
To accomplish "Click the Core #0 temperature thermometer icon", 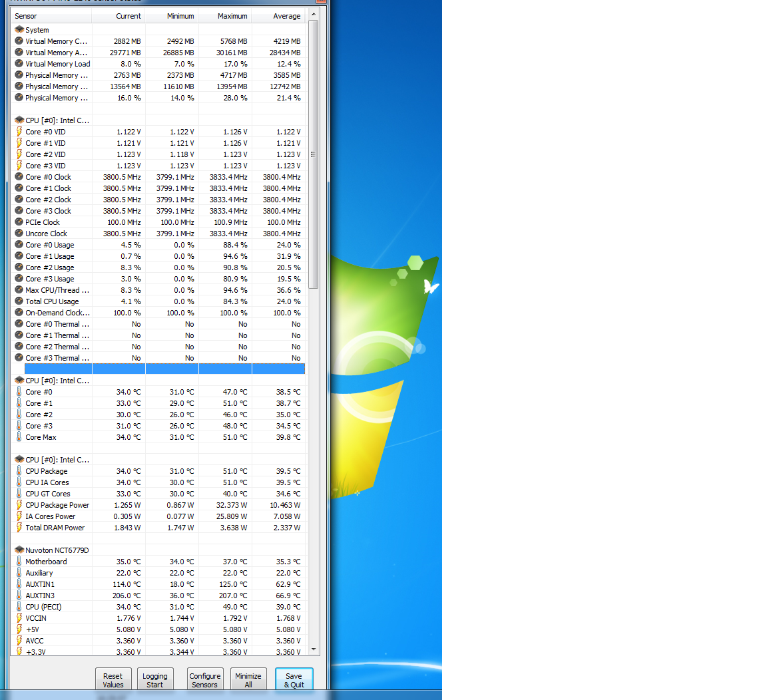I will tap(19, 391).
